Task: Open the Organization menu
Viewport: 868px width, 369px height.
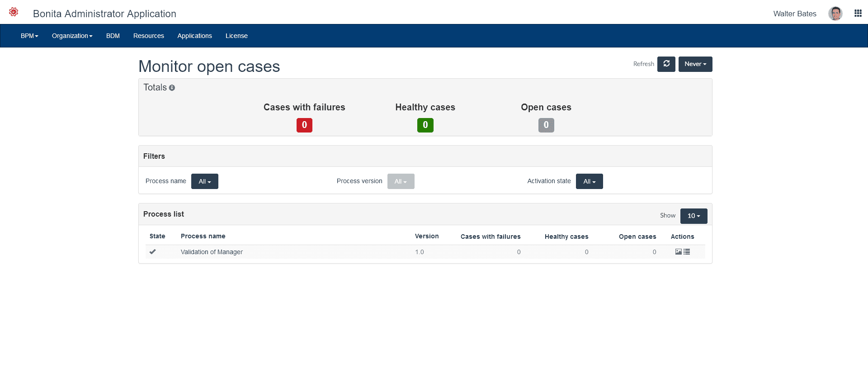Action: (72, 36)
